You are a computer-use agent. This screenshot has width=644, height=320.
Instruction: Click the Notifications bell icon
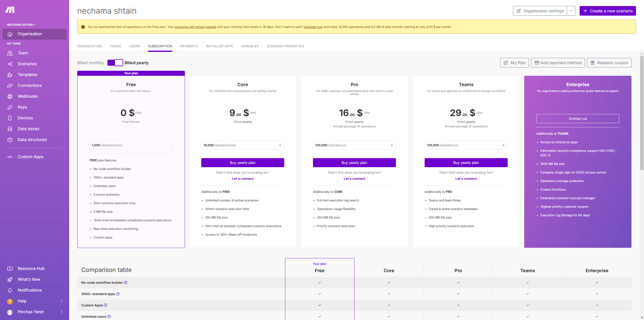click(10, 290)
